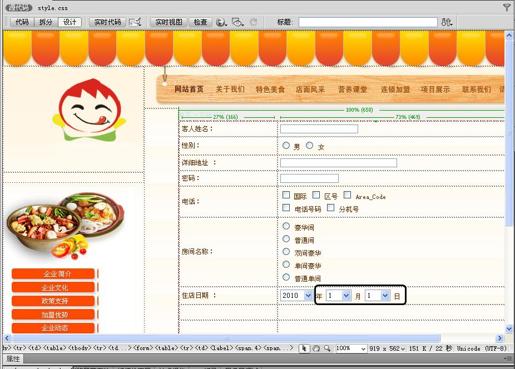Screen dimensions: 515x369
Task: Click the visual aids eye icon
Action: [x=238, y=22]
